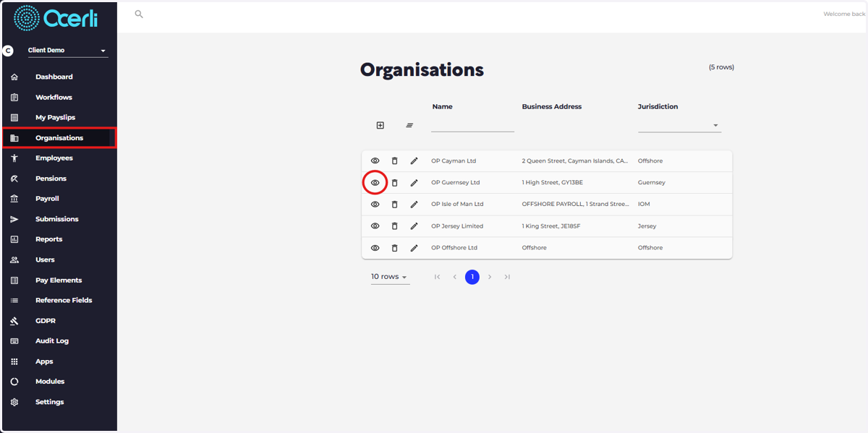Click the Apps grid icon
868x433 pixels.
point(14,361)
